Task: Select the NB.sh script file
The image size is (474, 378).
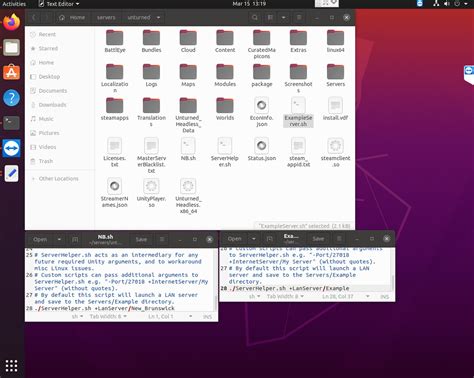Action: click(x=188, y=149)
